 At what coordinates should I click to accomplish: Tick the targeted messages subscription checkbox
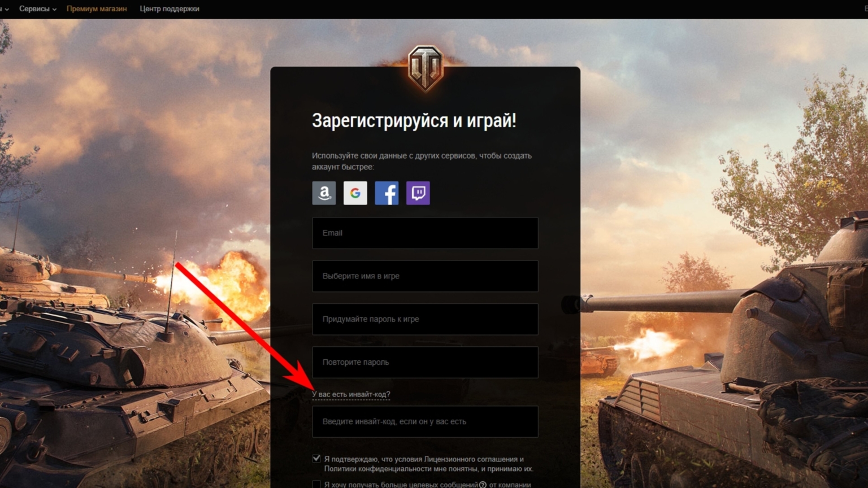click(316, 485)
